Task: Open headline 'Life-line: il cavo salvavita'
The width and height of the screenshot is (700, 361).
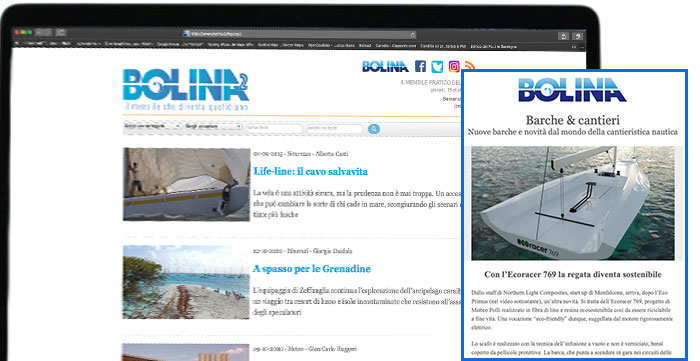Action: (x=311, y=171)
